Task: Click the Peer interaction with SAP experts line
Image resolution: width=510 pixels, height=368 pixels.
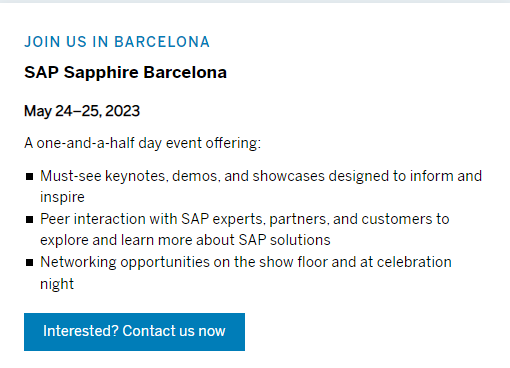Action: 245,219
